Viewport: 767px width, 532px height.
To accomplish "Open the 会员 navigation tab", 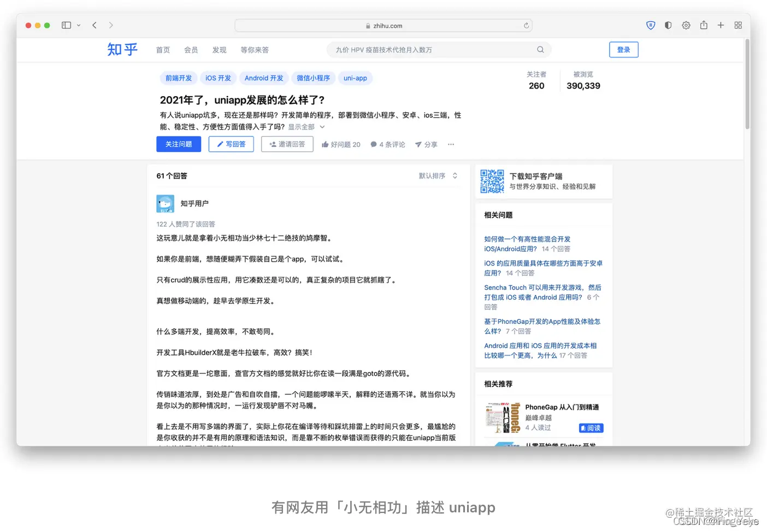I will [x=191, y=50].
